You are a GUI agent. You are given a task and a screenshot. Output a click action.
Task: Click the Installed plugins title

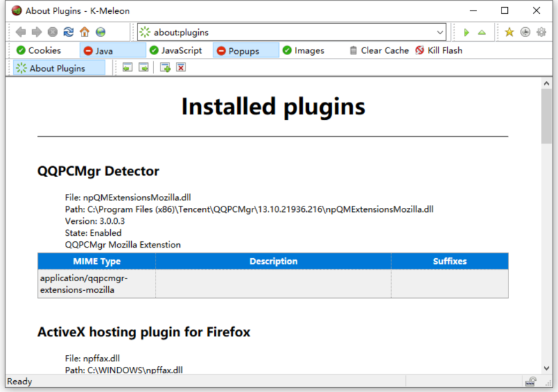tap(273, 106)
